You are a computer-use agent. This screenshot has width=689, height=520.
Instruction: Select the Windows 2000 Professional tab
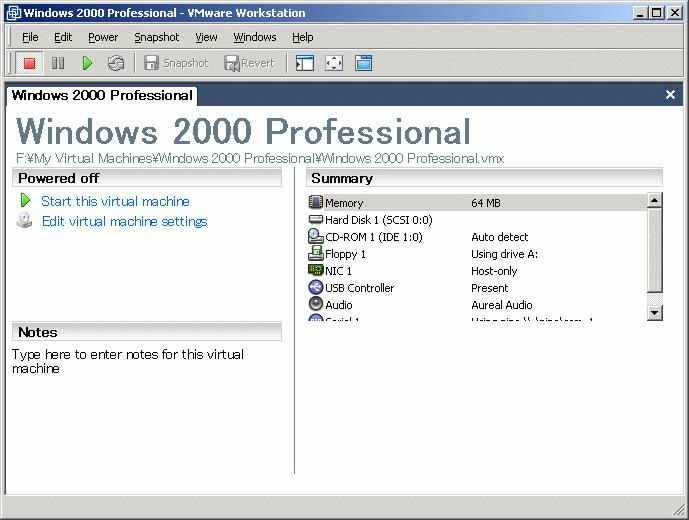point(102,95)
